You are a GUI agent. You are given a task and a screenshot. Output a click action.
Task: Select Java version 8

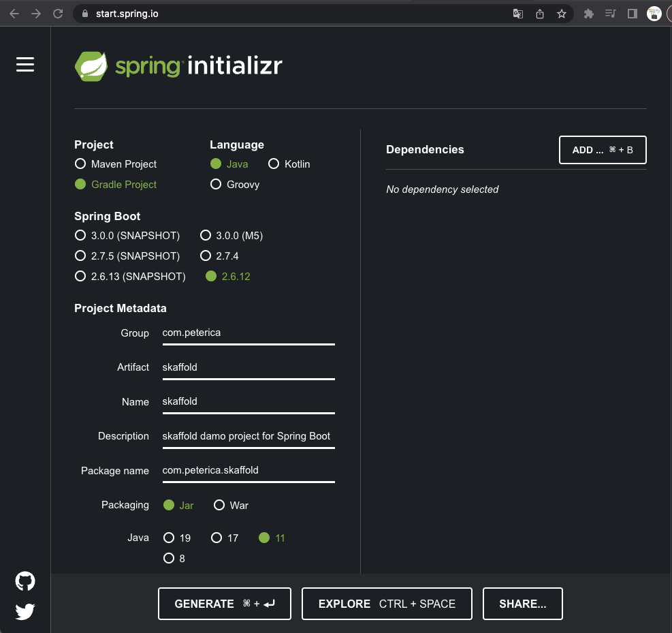tap(174, 558)
